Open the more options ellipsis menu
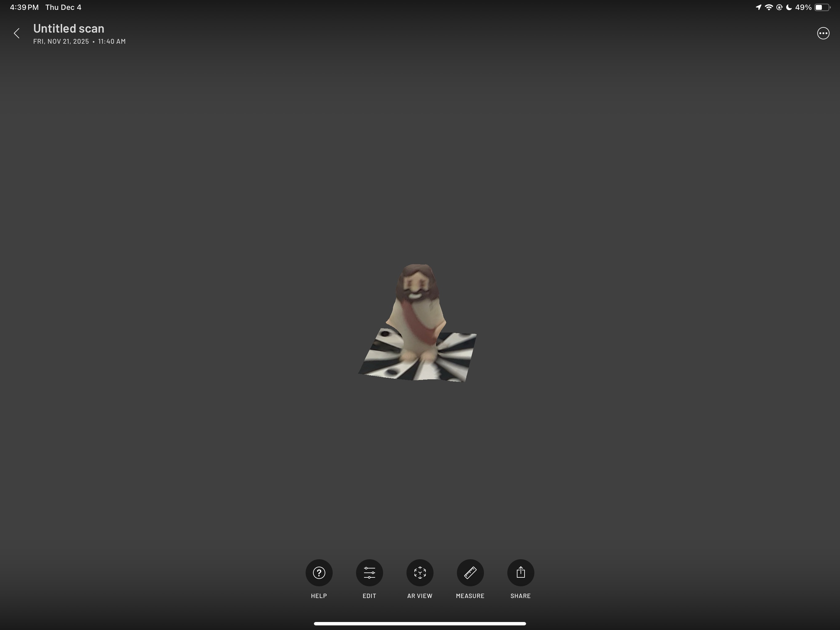This screenshot has height=630, width=840. tap(823, 33)
